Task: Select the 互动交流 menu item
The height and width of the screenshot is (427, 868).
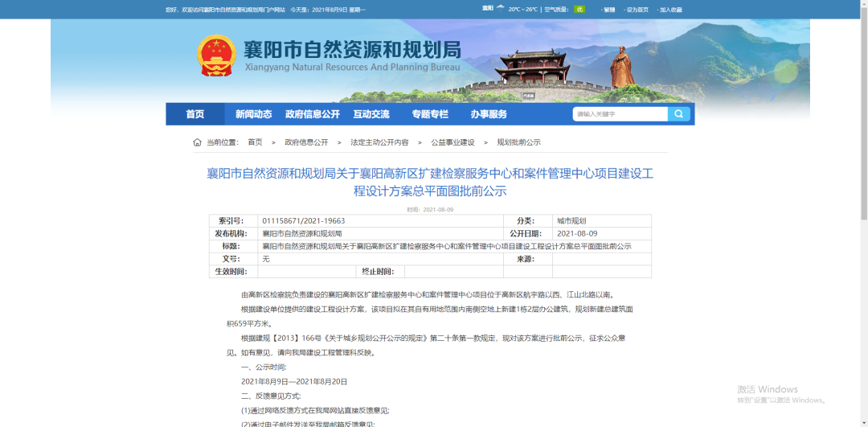Action: (371, 114)
